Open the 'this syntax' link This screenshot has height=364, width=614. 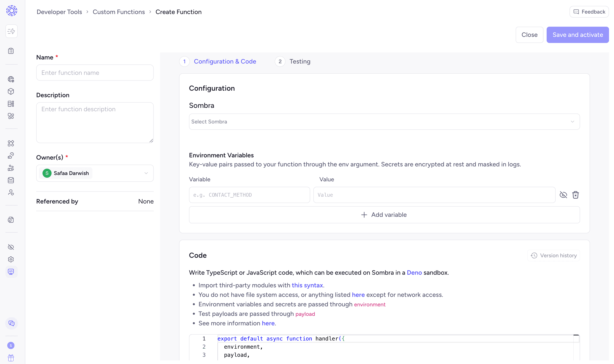[307, 285]
